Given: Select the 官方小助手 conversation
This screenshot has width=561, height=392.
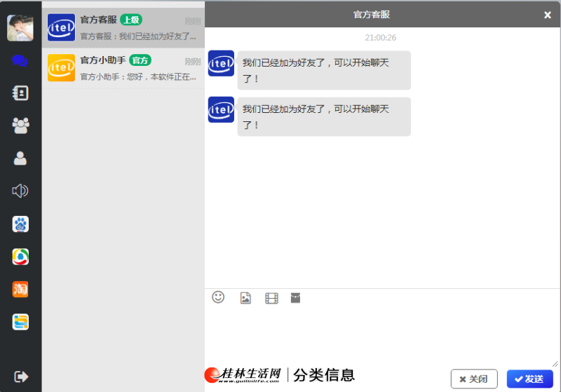Looking at the screenshot, I should pos(123,68).
